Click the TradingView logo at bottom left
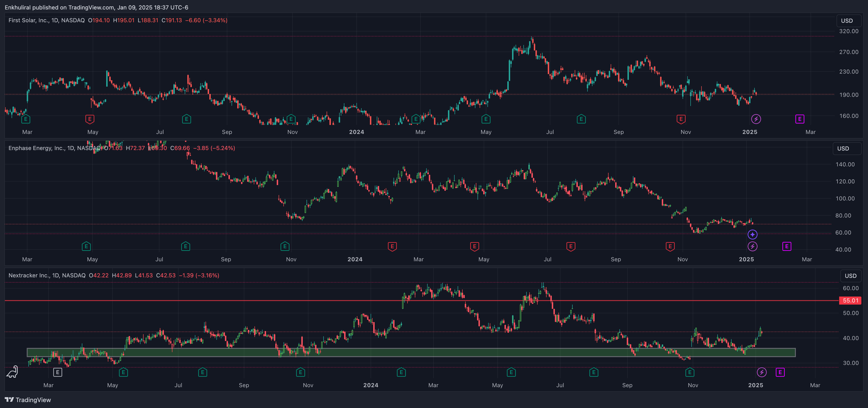Image resolution: width=868 pixels, height=408 pixels. 28,400
